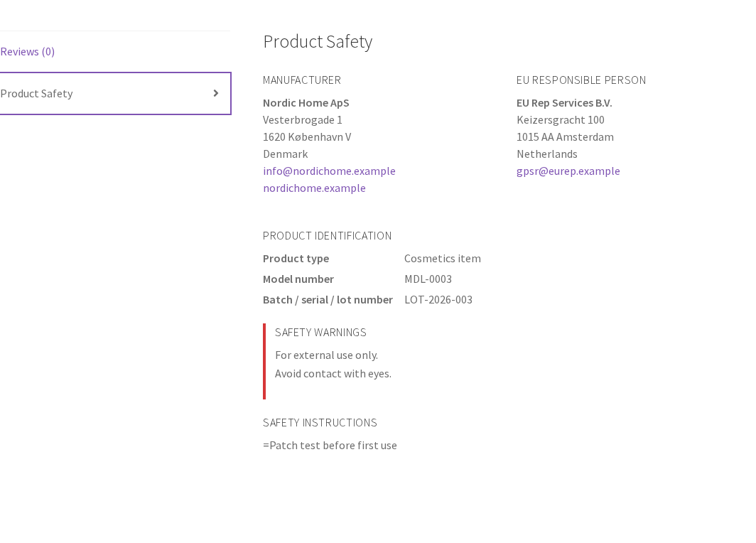756x543 pixels.
Task: Click the 1620 København V line
Action: 307,137
